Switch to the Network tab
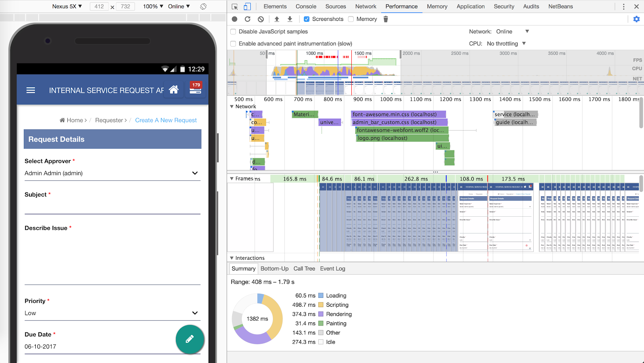Screen dimensions: 644x363 click(366, 6)
